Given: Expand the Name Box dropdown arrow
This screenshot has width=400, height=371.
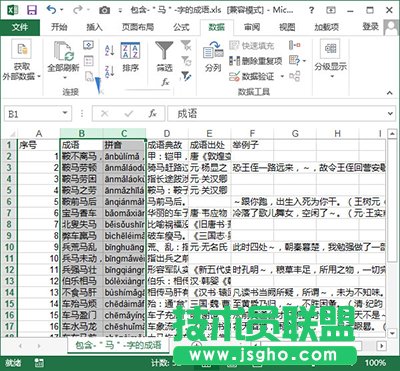Looking at the screenshot, I should 65,114.
